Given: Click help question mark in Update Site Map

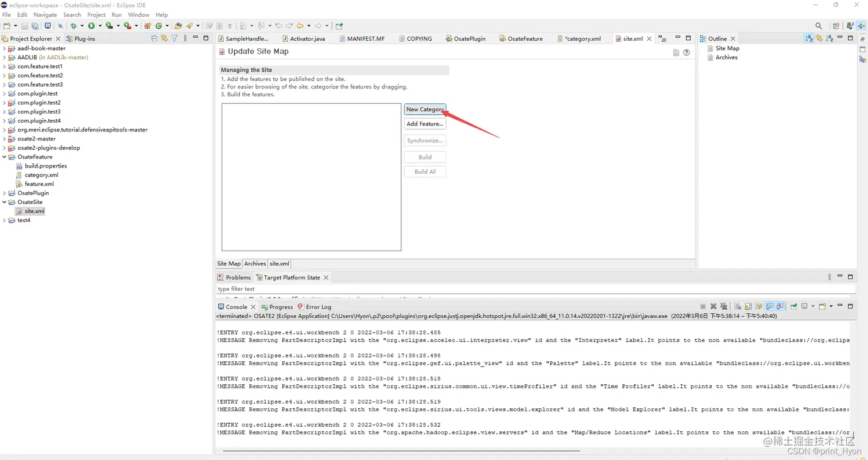Looking at the screenshot, I should tap(686, 52).
